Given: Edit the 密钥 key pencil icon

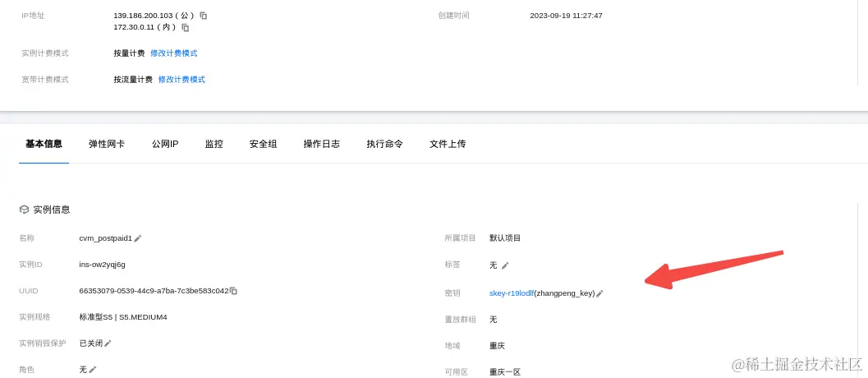Looking at the screenshot, I should (599, 293).
